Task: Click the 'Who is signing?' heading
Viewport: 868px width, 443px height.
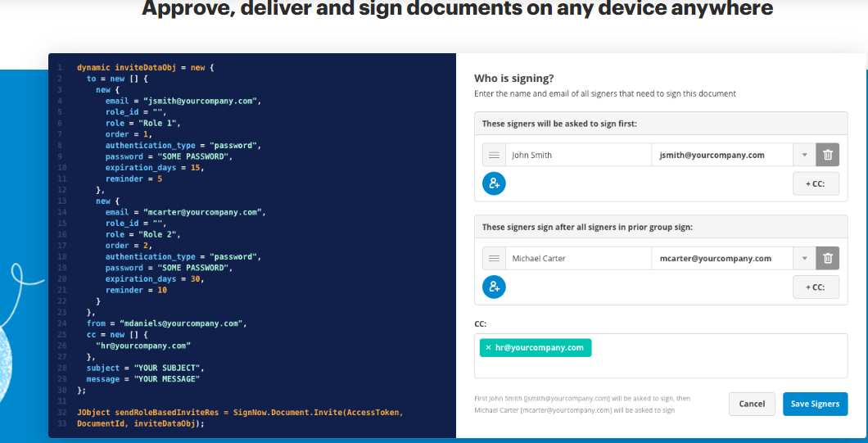Action: [x=514, y=79]
